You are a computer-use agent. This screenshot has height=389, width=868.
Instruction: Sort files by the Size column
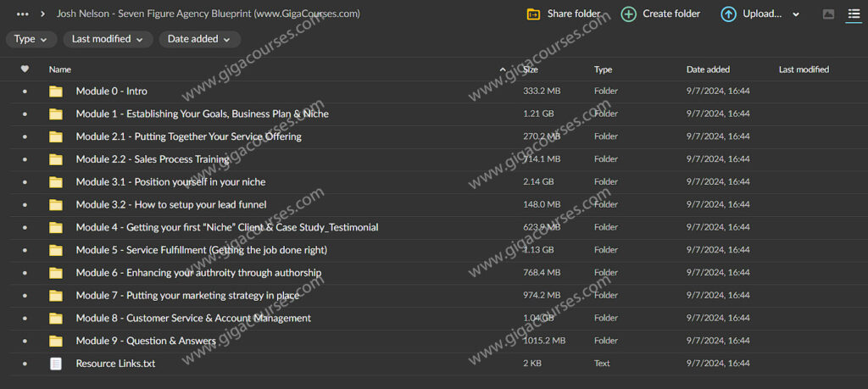[x=531, y=69]
